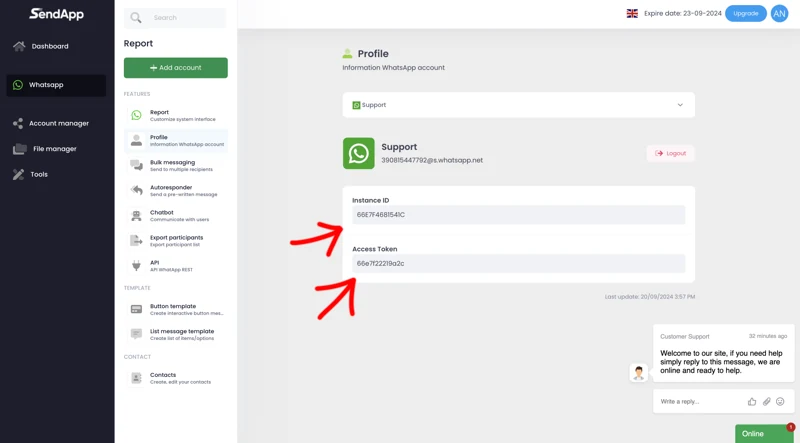Open Export participants entry
The image size is (800, 443).
coord(176,240)
